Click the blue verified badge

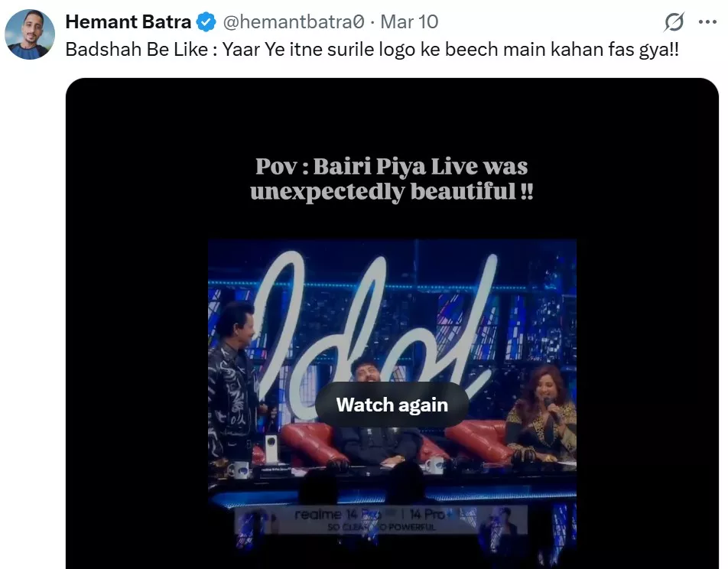(206, 22)
